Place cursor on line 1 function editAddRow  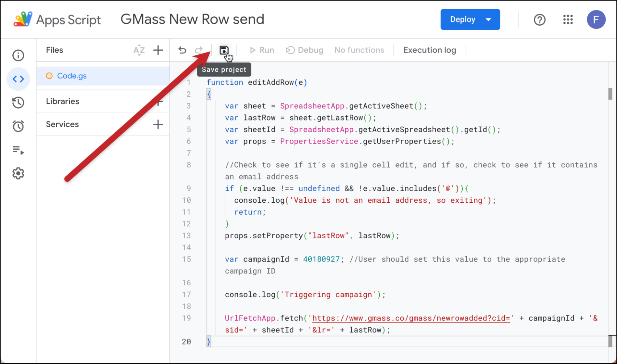257,82
